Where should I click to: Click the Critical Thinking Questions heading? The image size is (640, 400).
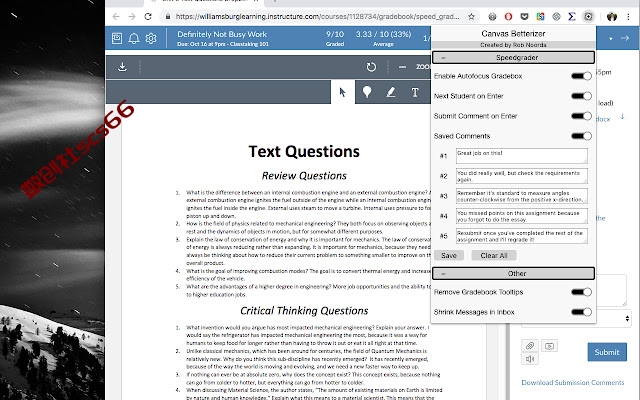tap(304, 311)
